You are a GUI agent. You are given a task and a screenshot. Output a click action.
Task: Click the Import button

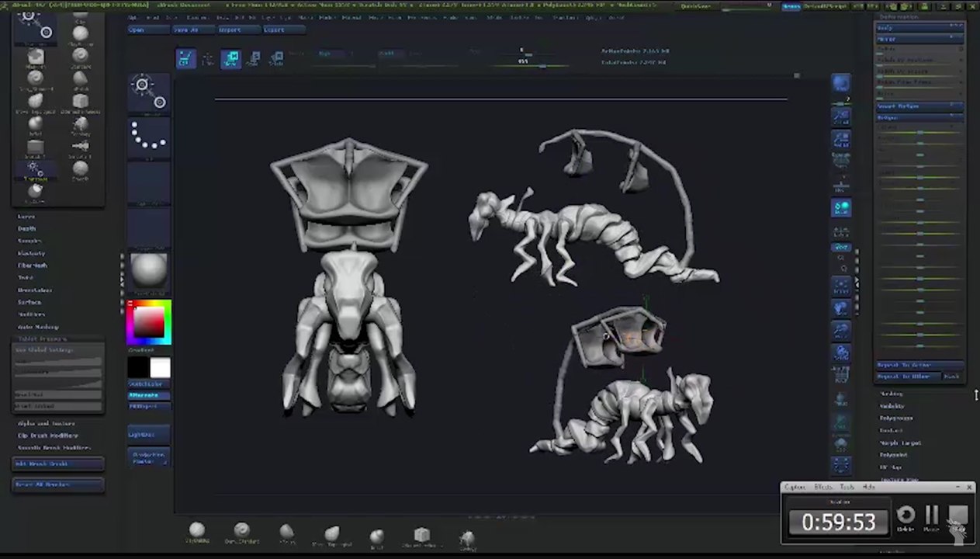click(237, 30)
